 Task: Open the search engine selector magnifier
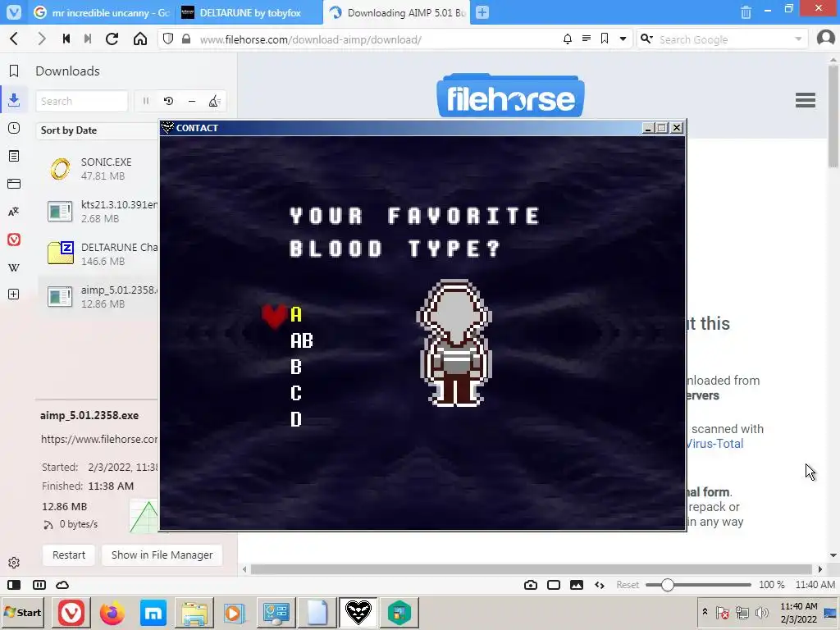tap(646, 39)
